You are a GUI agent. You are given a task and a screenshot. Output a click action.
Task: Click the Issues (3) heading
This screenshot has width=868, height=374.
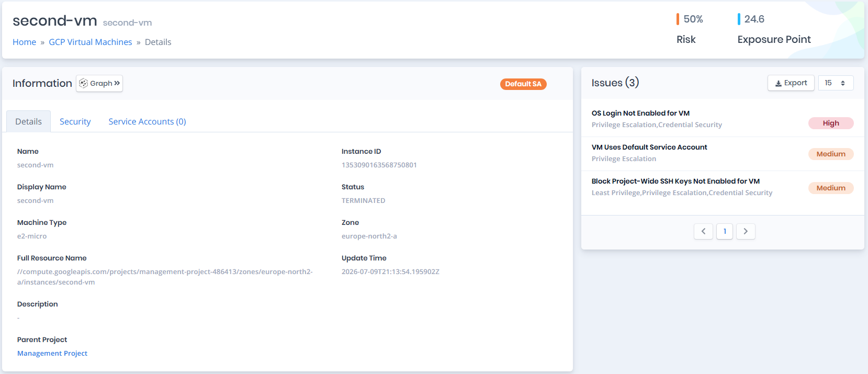pyautogui.click(x=615, y=83)
